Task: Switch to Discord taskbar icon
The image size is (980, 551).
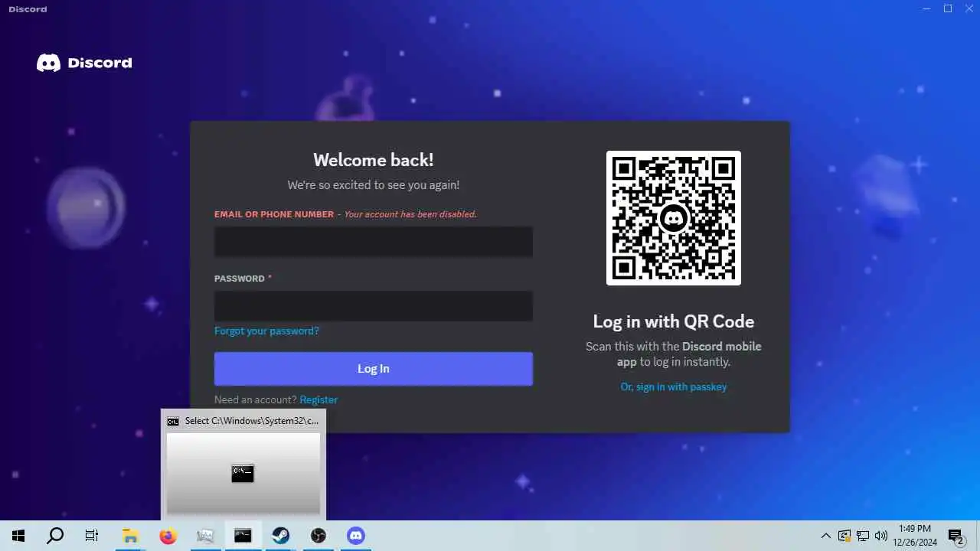Action: [x=356, y=536]
